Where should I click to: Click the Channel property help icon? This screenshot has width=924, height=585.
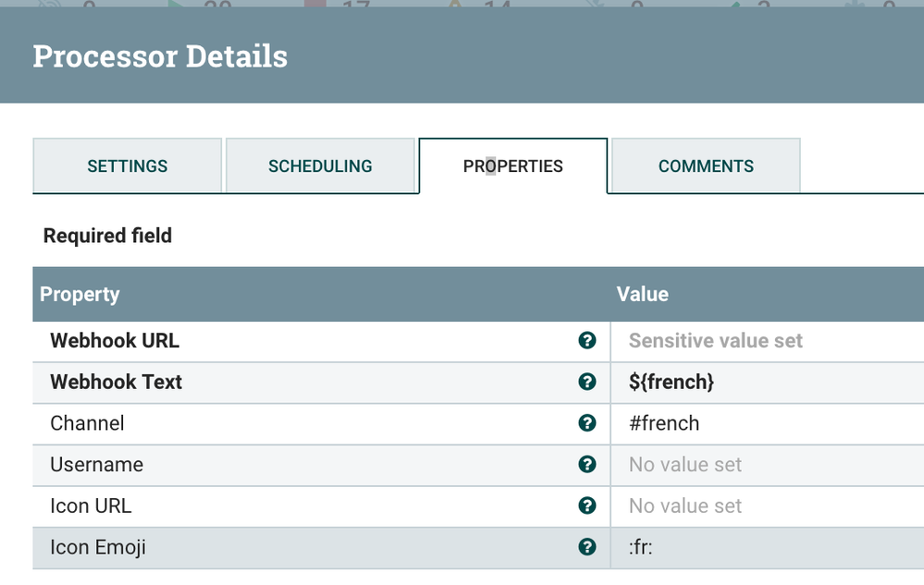pyautogui.click(x=587, y=423)
